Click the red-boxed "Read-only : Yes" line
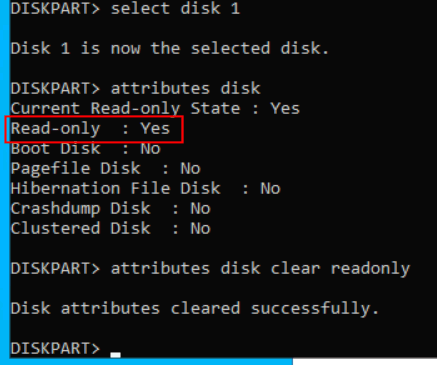This screenshot has width=437, height=365. [94, 129]
